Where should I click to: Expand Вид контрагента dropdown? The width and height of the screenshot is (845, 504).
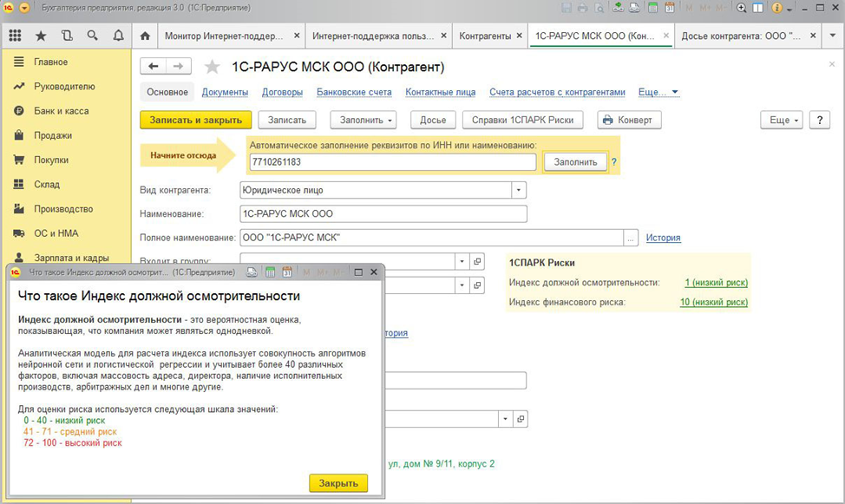click(519, 190)
